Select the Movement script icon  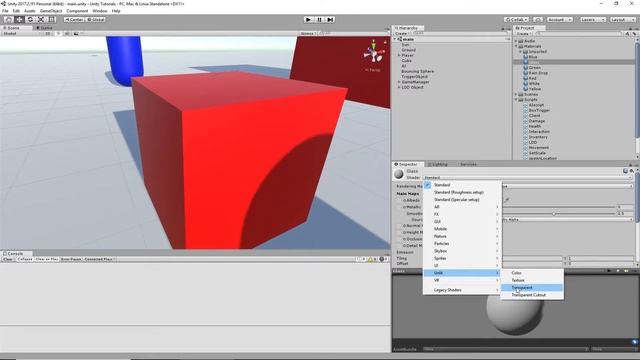[526, 147]
